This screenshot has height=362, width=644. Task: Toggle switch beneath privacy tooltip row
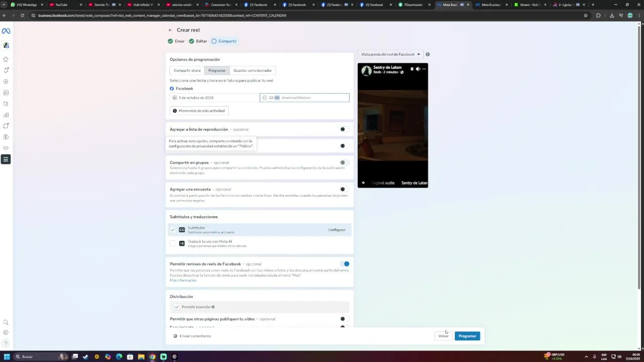tap(344, 146)
